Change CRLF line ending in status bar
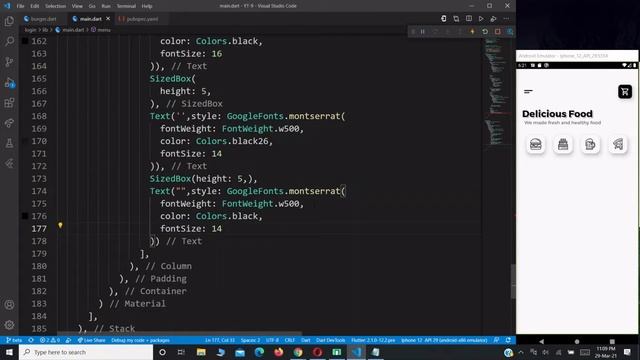640x360 pixels. point(290,340)
